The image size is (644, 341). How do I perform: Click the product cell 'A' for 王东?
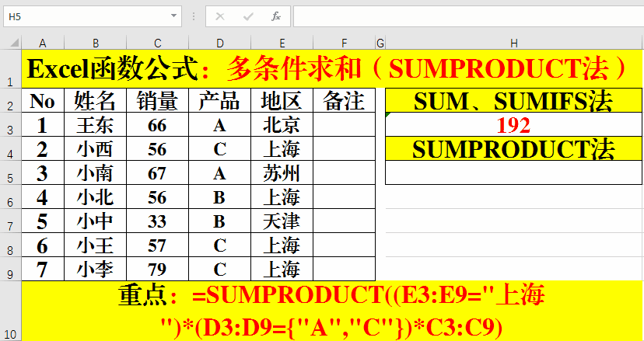pyautogui.click(x=220, y=124)
